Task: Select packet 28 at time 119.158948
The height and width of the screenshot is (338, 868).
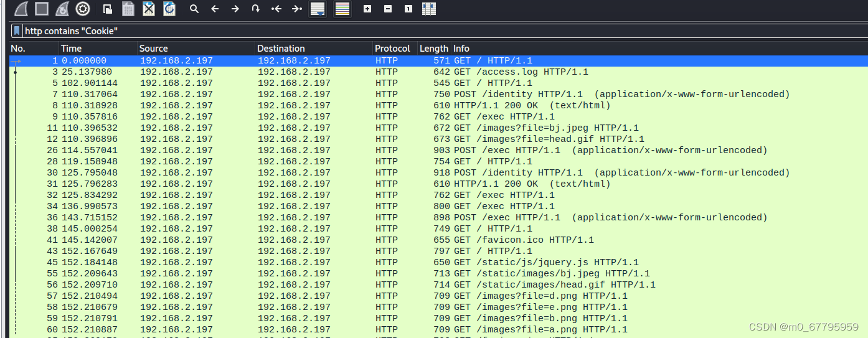Action: click(x=438, y=162)
